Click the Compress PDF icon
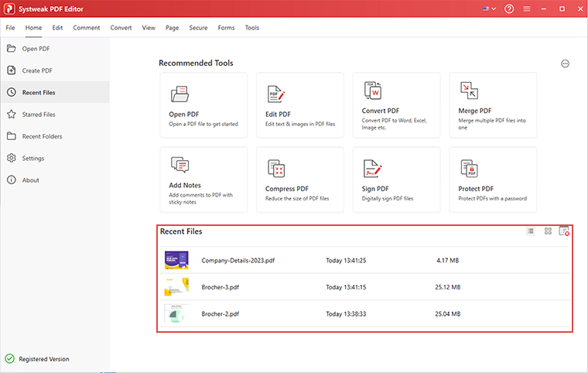 pyautogui.click(x=276, y=168)
